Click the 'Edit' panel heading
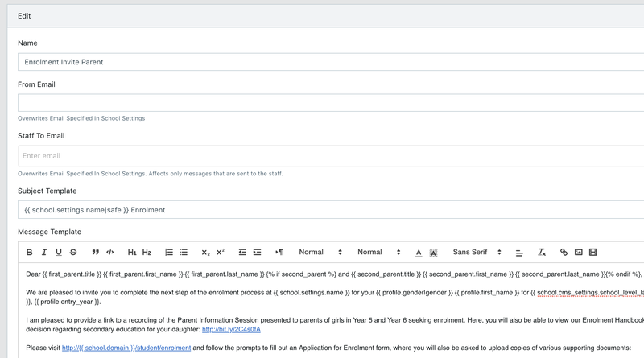Image resolution: width=644 pixels, height=358 pixels. click(x=24, y=16)
